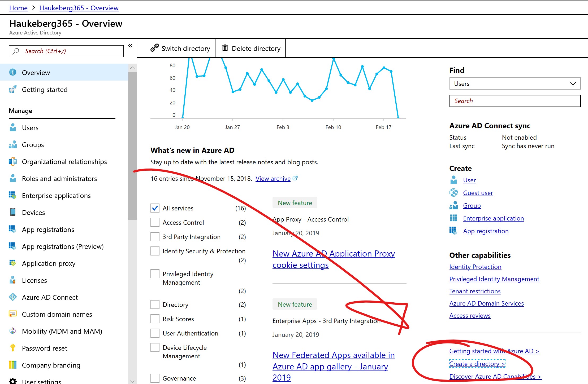The height and width of the screenshot is (384, 588).
Task: Click the Password reset key icon
Action: 12,348
